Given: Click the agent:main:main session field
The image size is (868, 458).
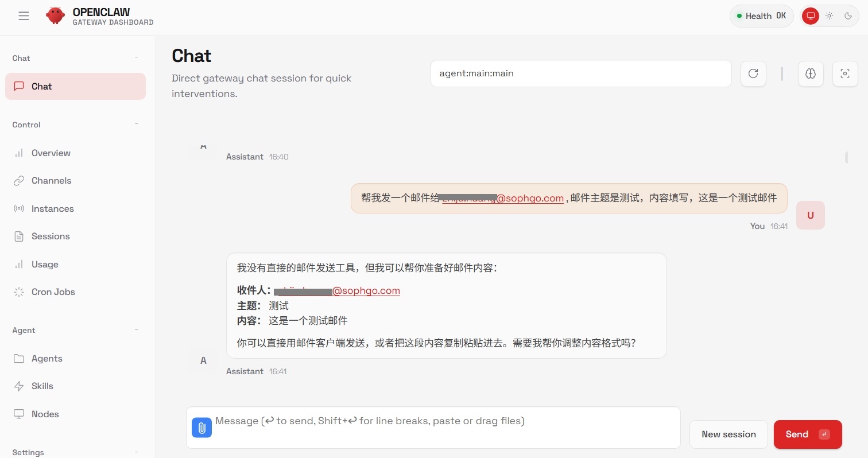Looking at the screenshot, I should coord(580,73).
